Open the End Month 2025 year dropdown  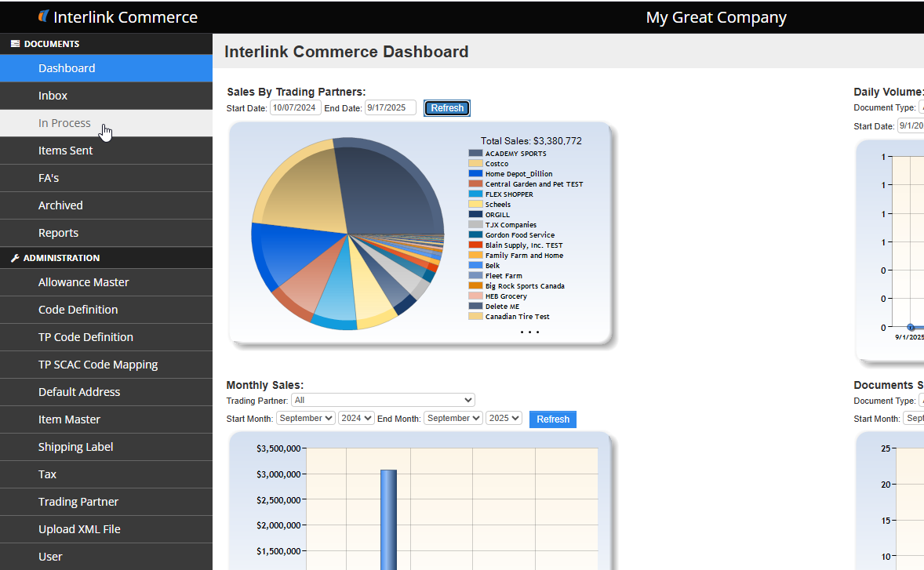[x=504, y=418]
